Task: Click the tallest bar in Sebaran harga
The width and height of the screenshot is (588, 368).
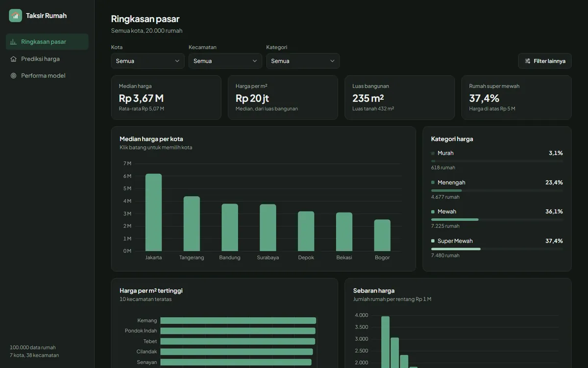Action: pos(385,342)
